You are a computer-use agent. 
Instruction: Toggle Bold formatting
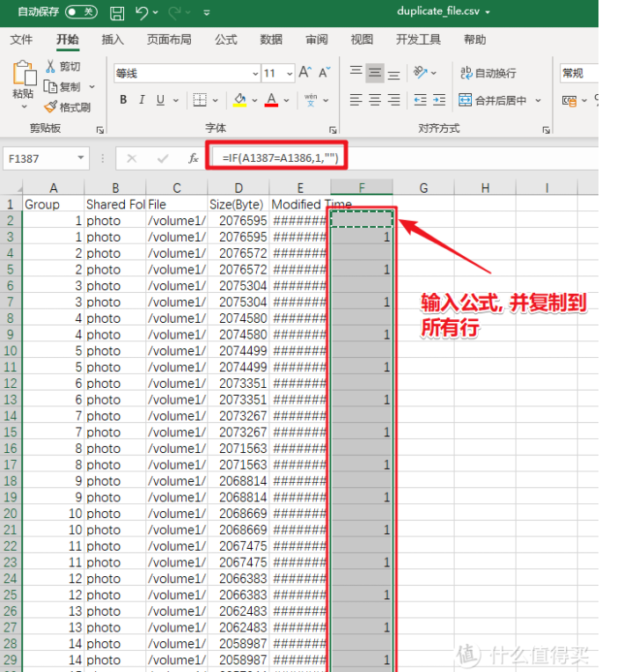(x=124, y=100)
